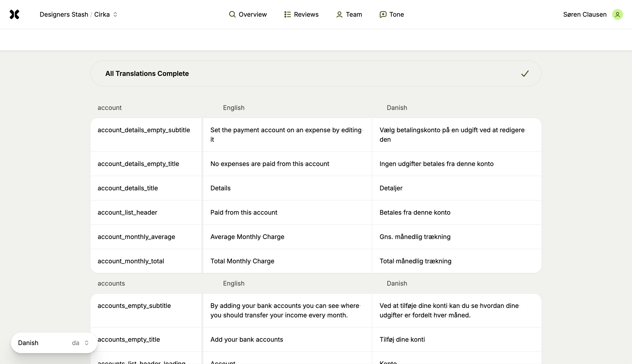Viewport: 632px width, 364px height.
Task: Expand the Cirka project switcher chevrons
Action: [115, 14]
